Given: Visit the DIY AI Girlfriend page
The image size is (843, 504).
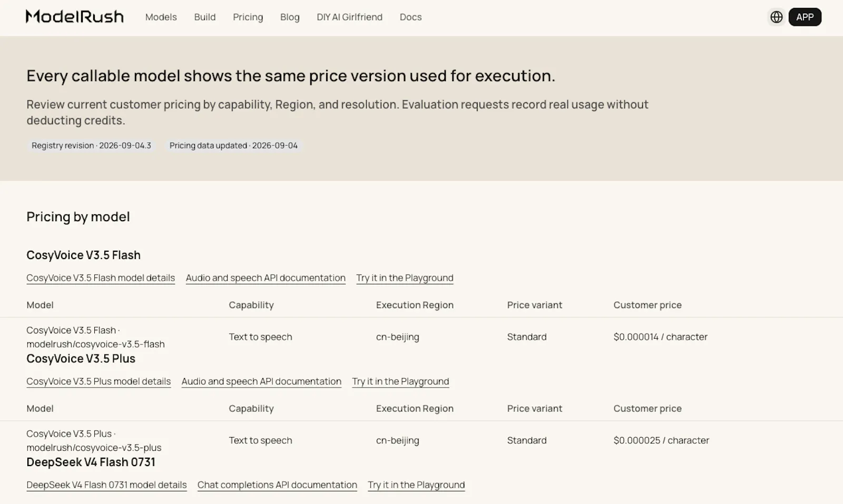Looking at the screenshot, I should (x=350, y=17).
